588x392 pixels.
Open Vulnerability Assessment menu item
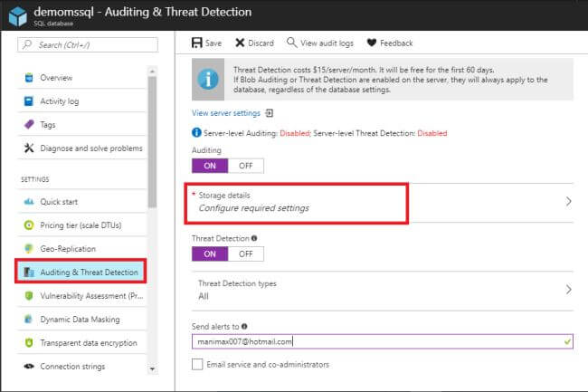tap(81, 296)
